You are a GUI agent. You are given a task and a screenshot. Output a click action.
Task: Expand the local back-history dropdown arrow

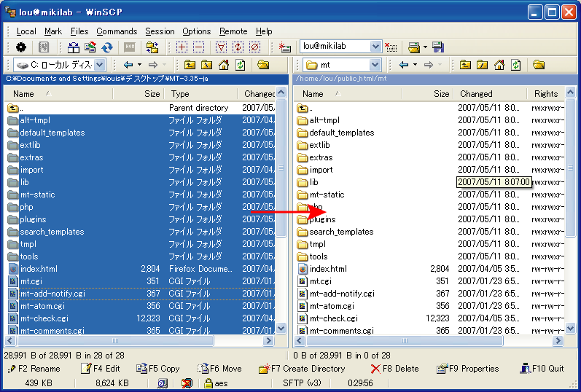tap(140, 65)
